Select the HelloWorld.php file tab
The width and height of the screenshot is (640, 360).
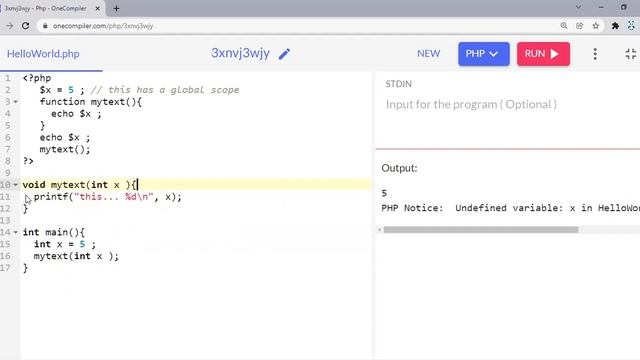pyautogui.click(x=43, y=54)
